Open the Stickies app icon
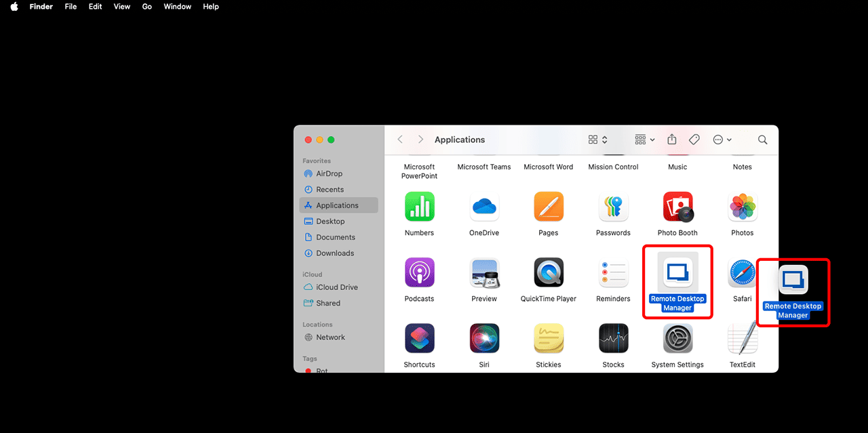Screen dimensions: 868x433 click(x=548, y=338)
